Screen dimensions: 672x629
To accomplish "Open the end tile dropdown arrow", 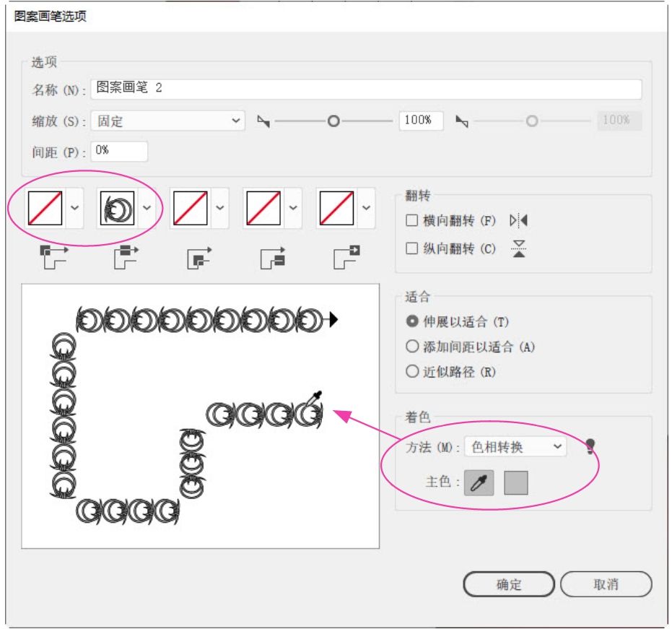I will pyautogui.click(x=366, y=208).
